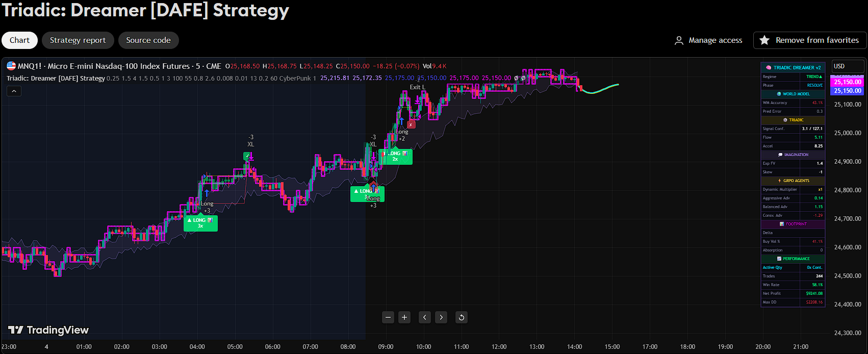Click the 24,500.00 price axis label
Viewport: 868px width, 354px height.
pos(848,275)
